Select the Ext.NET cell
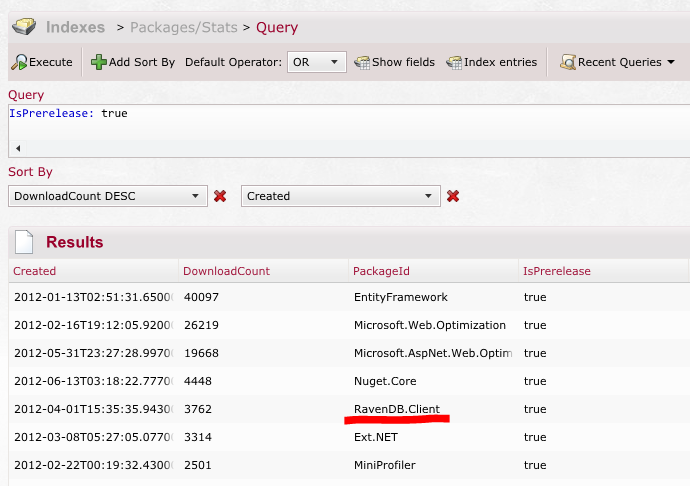The height and width of the screenshot is (486, 690). click(x=376, y=437)
